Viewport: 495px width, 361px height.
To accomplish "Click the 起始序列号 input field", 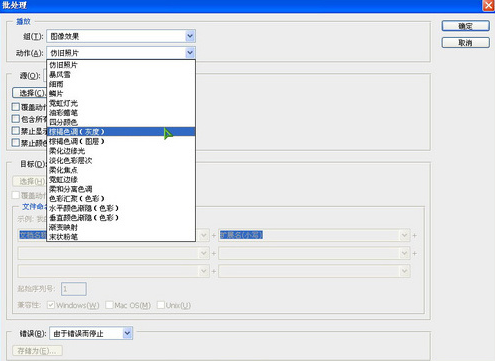I will pyautogui.click(x=74, y=289).
